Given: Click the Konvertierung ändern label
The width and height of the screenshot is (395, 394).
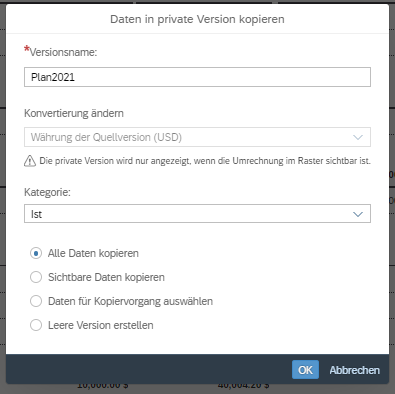Looking at the screenshot, I should point(74,113).
